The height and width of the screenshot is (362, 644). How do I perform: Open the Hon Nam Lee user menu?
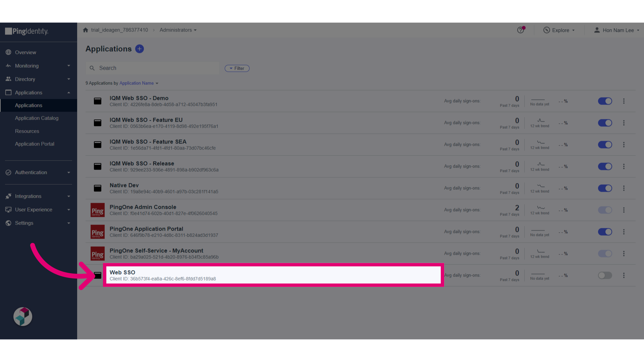tap(616, 30)
